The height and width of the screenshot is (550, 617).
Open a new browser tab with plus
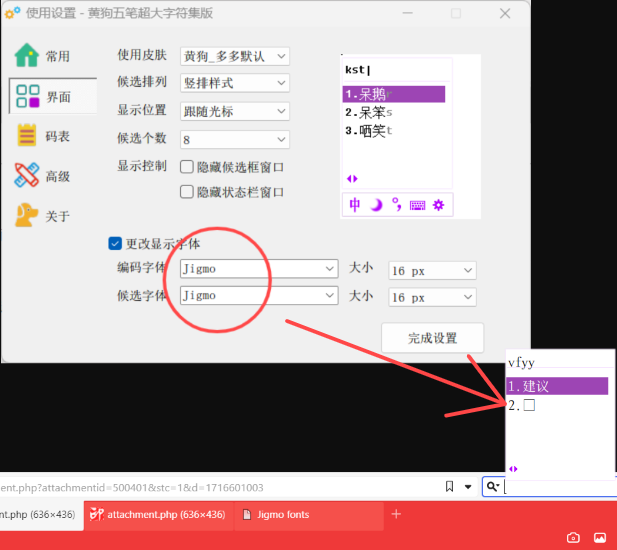coord(396,514)
